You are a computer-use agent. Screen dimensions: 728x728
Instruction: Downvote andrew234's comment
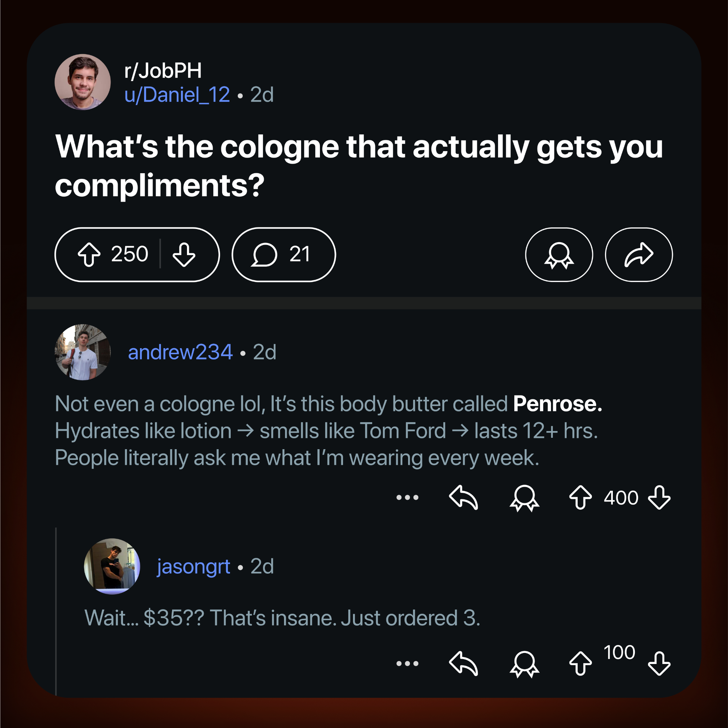tap(659, 498)
